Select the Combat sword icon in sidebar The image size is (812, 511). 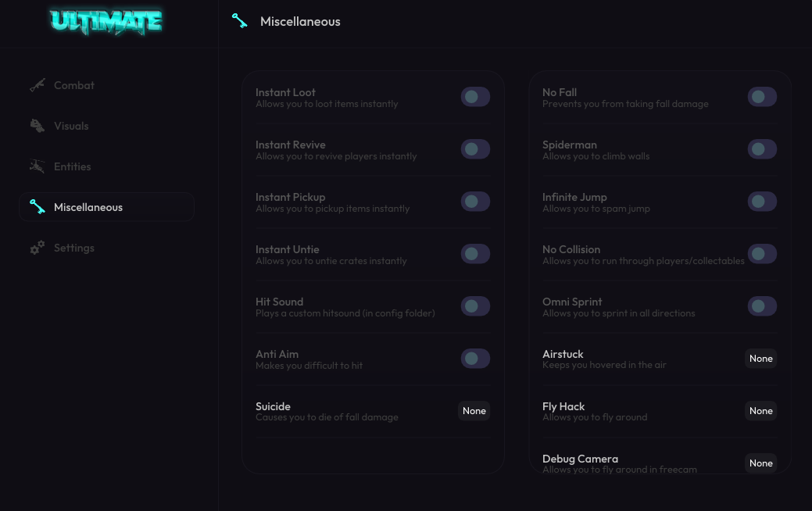click(x=38, y=84)
